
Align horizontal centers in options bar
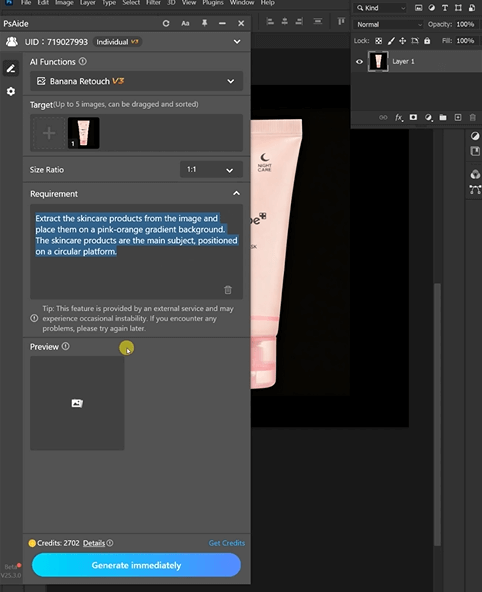point(285,22)
